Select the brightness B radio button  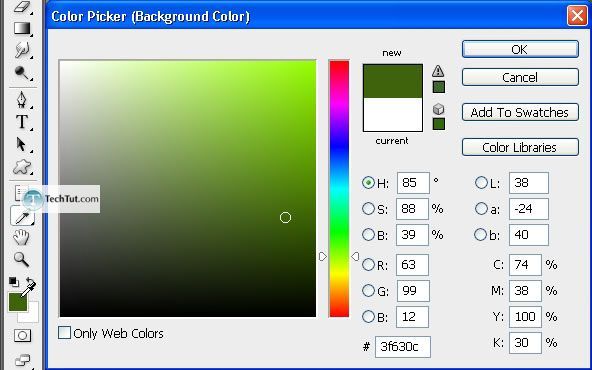click(x=368, y=234)
